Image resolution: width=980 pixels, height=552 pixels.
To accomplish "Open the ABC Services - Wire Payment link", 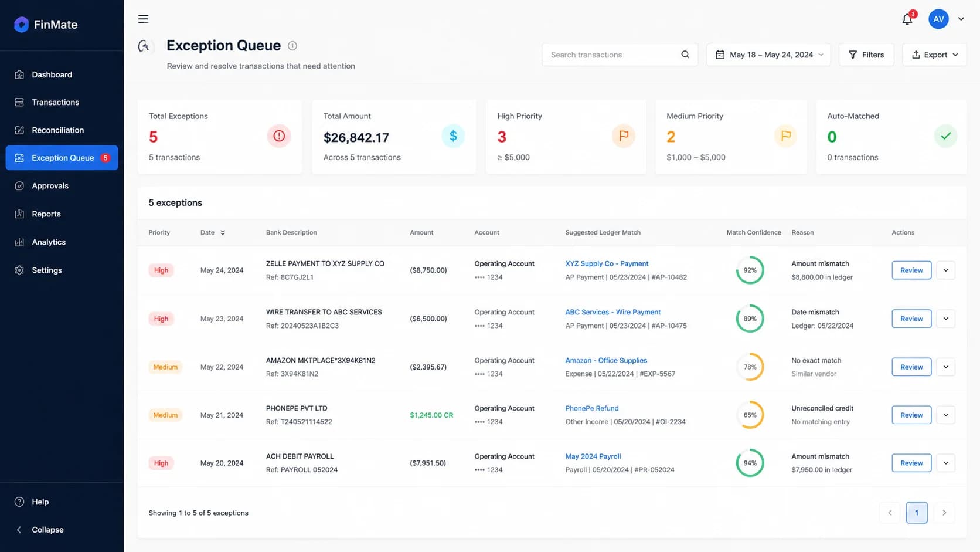I will 612,312.
